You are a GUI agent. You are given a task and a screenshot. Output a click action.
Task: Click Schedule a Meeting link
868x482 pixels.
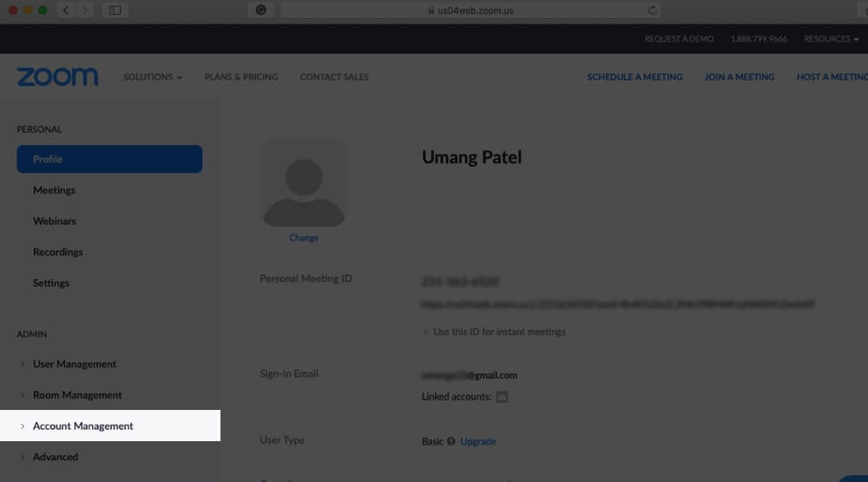click(635, 77)
